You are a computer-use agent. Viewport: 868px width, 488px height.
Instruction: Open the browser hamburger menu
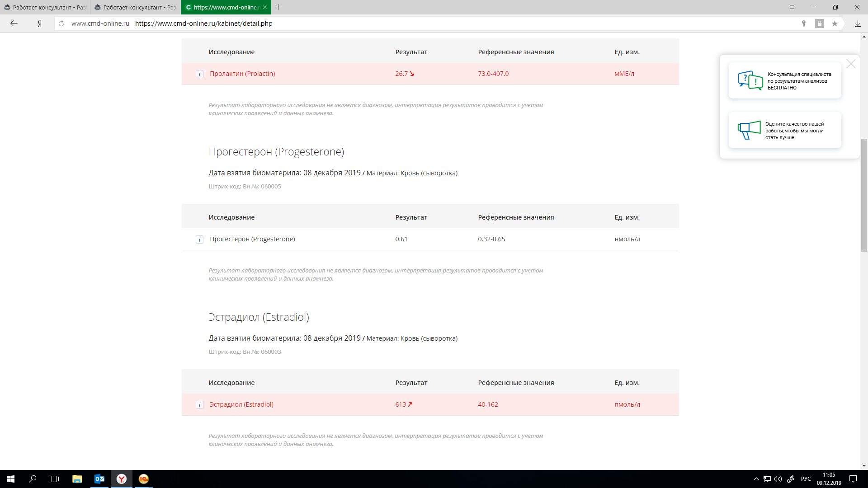point(792,7)
